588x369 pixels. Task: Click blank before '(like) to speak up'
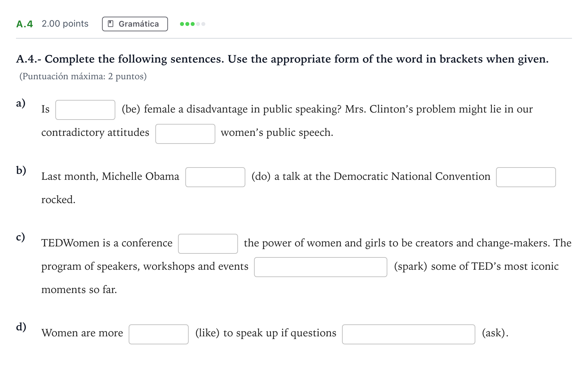click(159, 334)
